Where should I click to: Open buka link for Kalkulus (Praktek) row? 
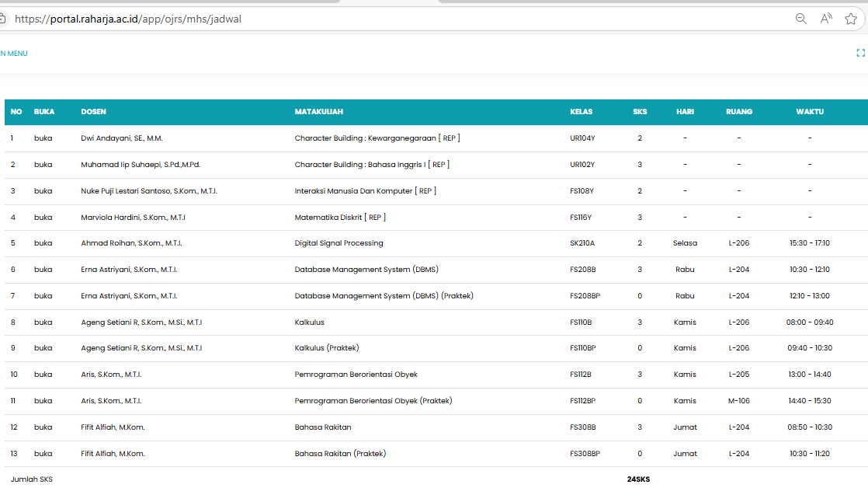43,348
